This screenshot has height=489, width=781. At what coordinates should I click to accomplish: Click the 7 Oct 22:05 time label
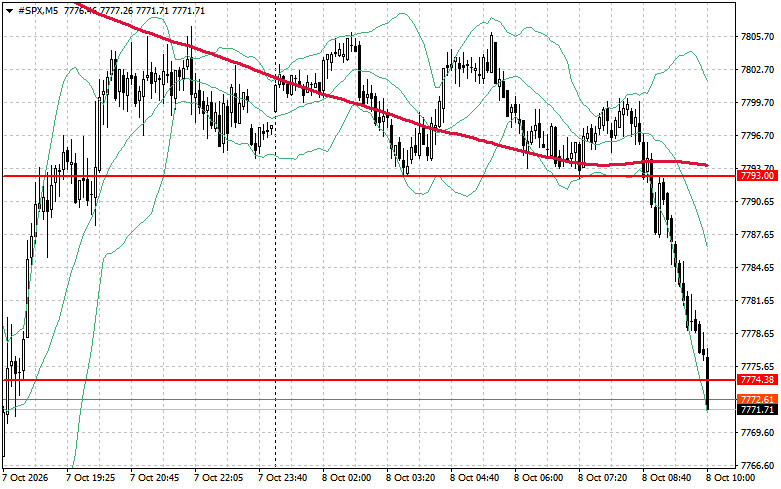[x=219, y=478]
